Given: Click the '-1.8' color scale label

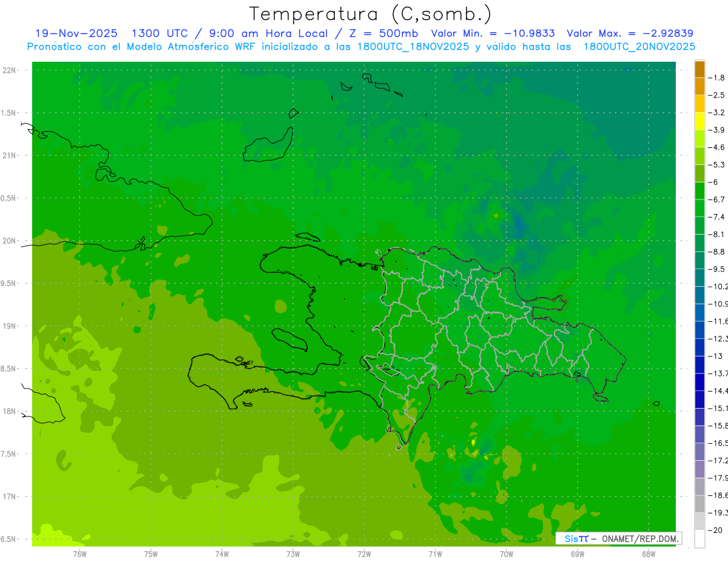Looking at the screenshot, I should 717,78.
